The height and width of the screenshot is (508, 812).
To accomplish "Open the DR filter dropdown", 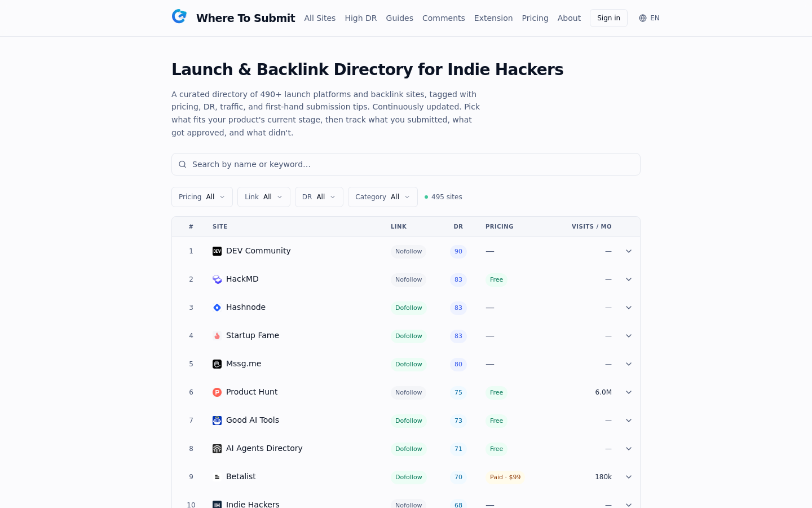I will [319, 197].
